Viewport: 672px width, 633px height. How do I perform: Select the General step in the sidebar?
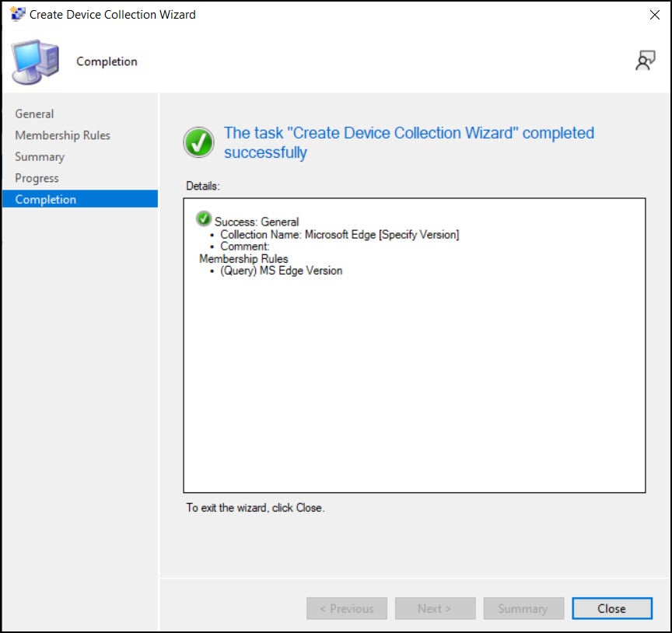point(34,114)
